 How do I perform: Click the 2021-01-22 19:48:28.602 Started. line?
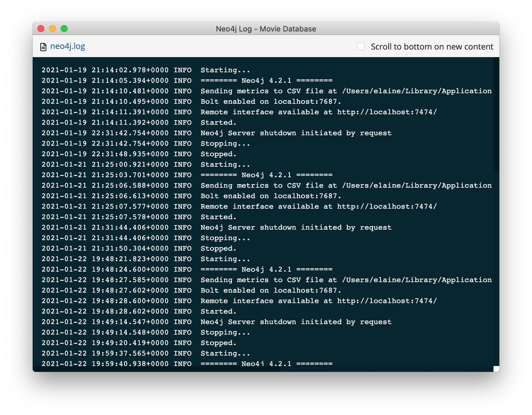click(139, 311)
